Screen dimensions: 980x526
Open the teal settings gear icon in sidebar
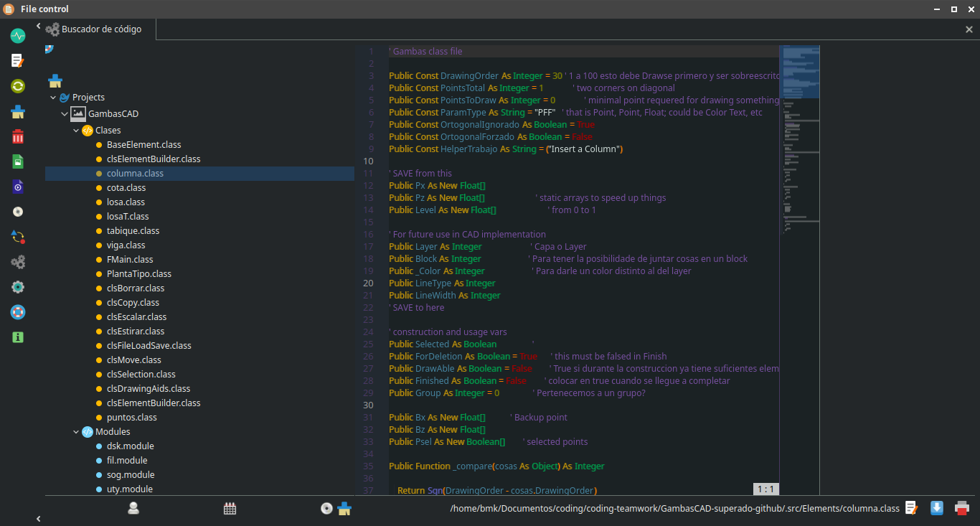pyautogui.click(x=18, y=287)
